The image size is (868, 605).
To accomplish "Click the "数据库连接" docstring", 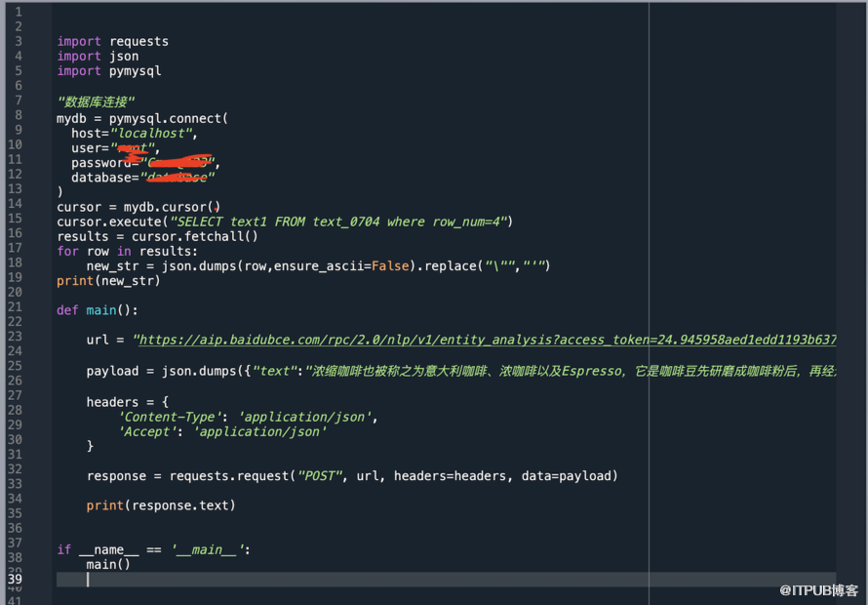I will tap(96, 101).
